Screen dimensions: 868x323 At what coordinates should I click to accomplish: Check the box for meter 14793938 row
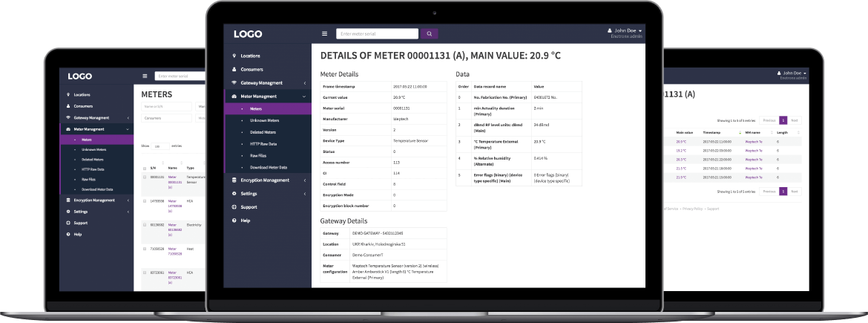pos(145,201)
